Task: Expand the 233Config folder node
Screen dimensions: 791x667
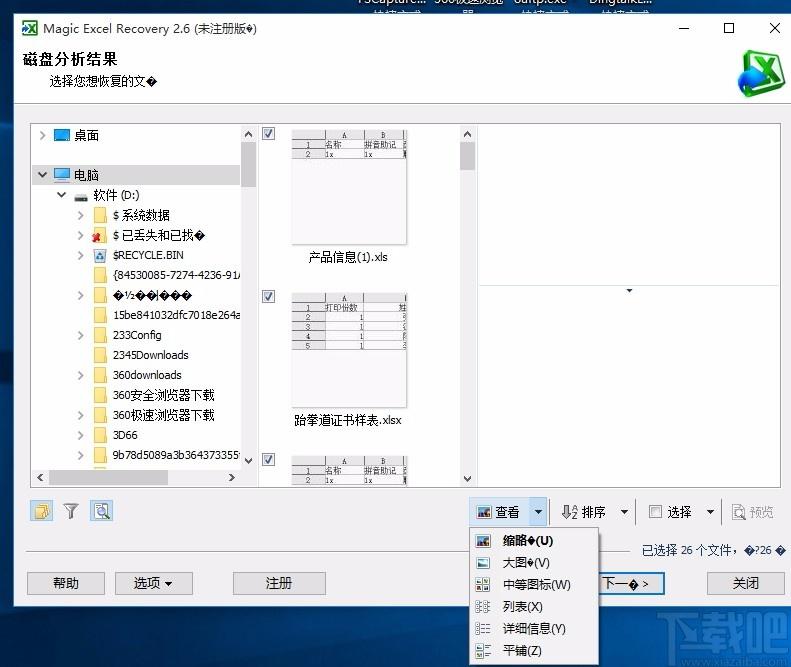Action: [81, 335]
